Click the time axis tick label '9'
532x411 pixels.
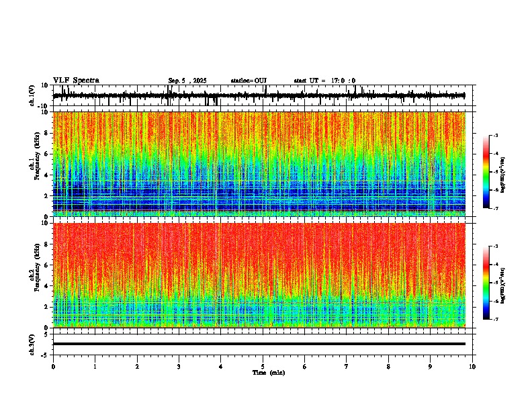[430, 367]
